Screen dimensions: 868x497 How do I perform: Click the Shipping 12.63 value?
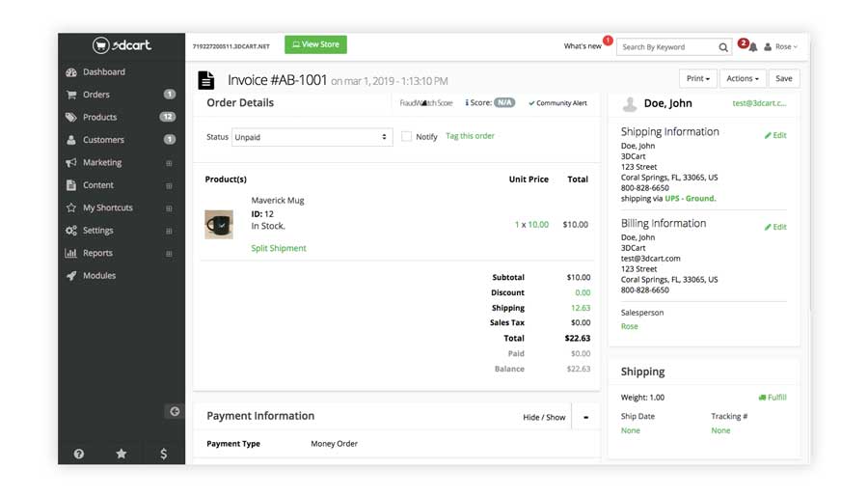581,308
